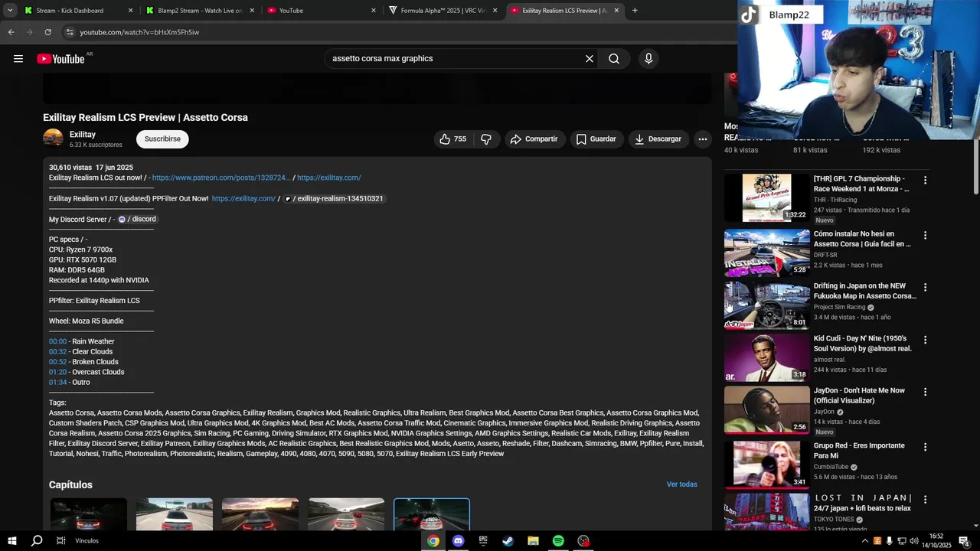980x551 pixels.
Task: Show hidden system tray icons
Action: pos(865,541)
